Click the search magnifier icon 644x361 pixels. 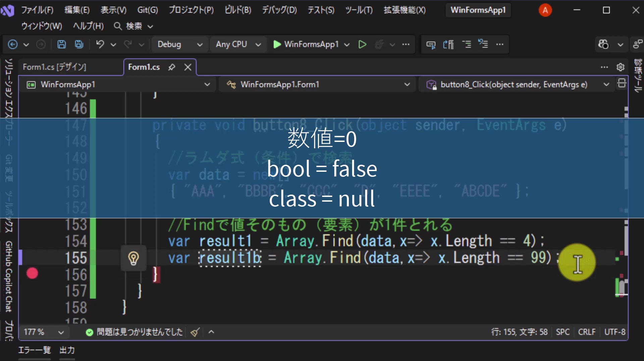click(118, 26)
